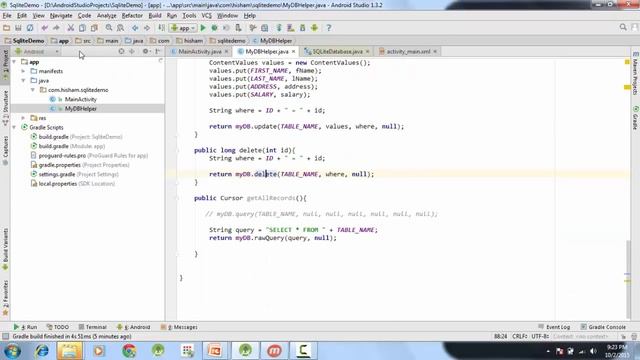Image resolution: width=640 pixels, height=360 pixels.
Task: Collapse the java folder node
Action: point(23,80)
